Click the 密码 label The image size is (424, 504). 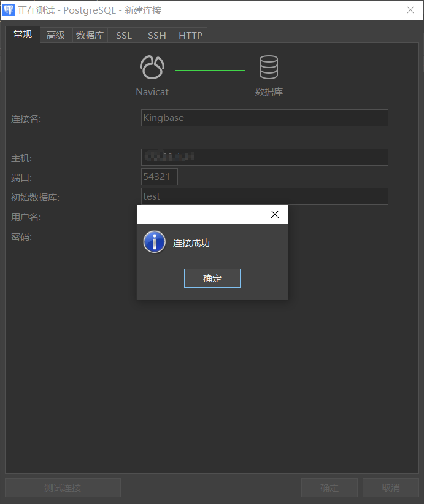click(x=21, y=237)
